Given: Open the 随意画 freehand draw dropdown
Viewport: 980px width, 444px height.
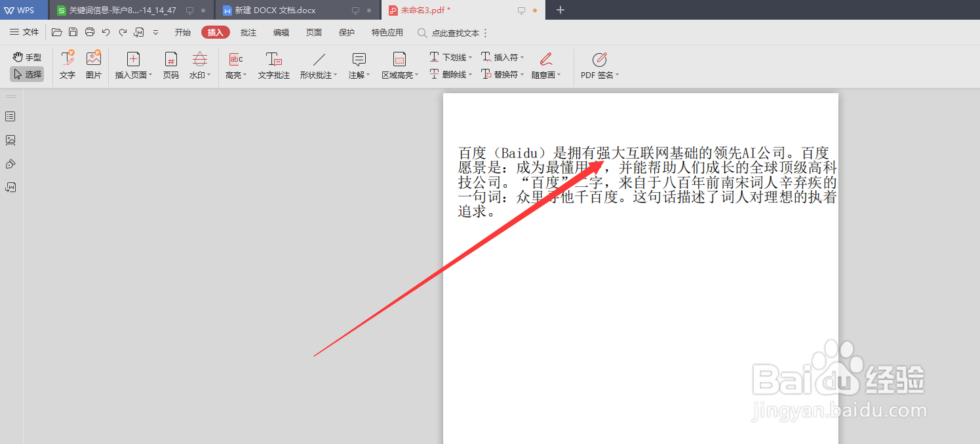Looking at the screenshot, I should tap(546, 66).
